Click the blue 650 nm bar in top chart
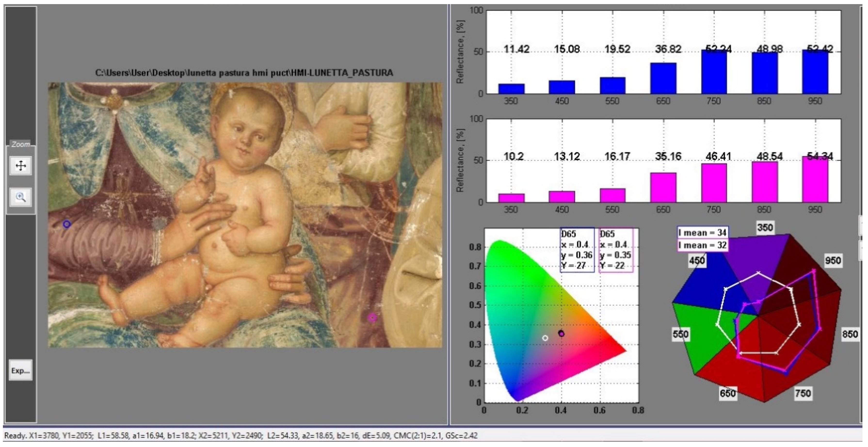Image resolution: width=868 pixels, height=447 pixels. (663, 79)
